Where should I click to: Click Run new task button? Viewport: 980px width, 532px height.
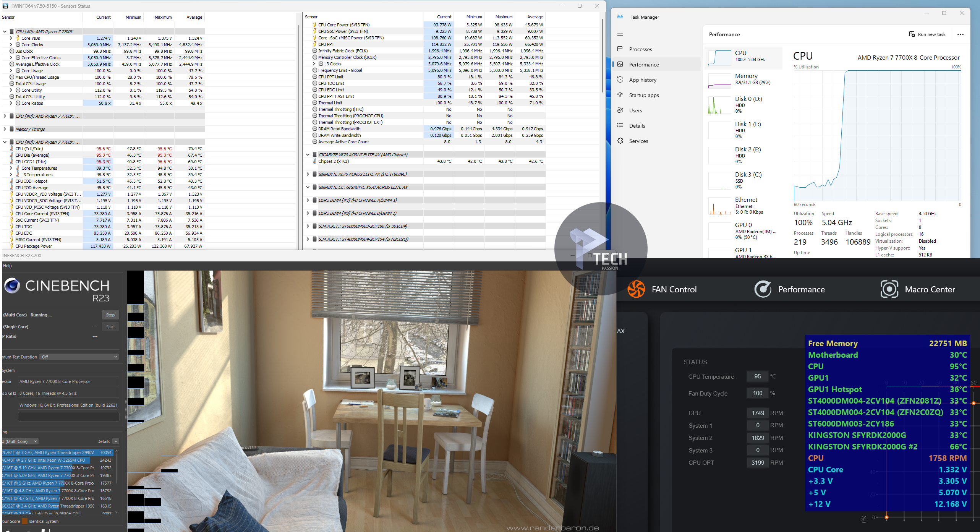click(927, 34)
